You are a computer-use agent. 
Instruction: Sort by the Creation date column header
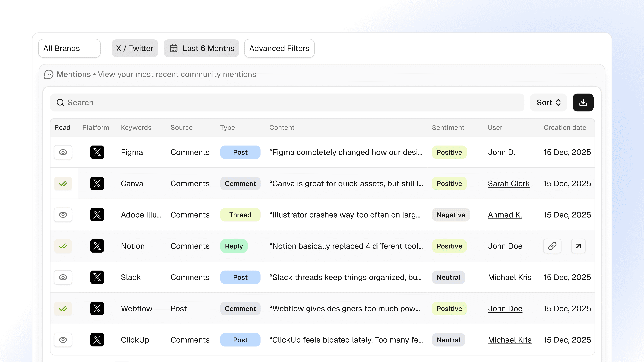[x=565, y=127]
